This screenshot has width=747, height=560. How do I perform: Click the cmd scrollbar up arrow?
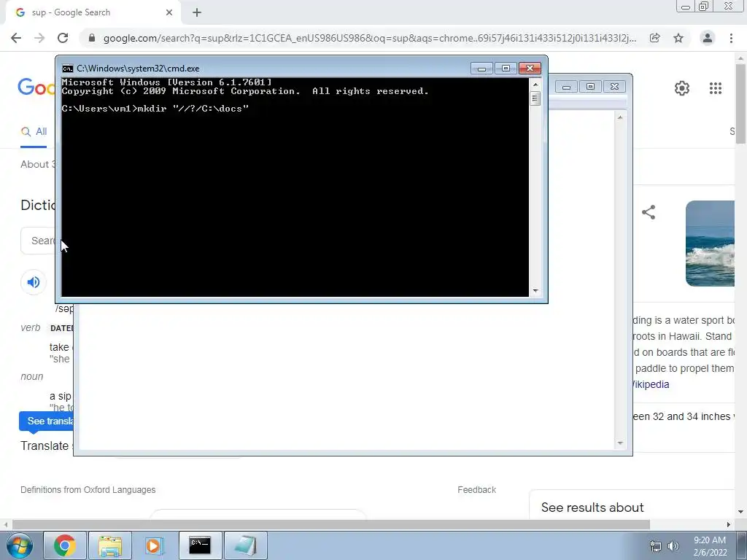coord(535,85)
